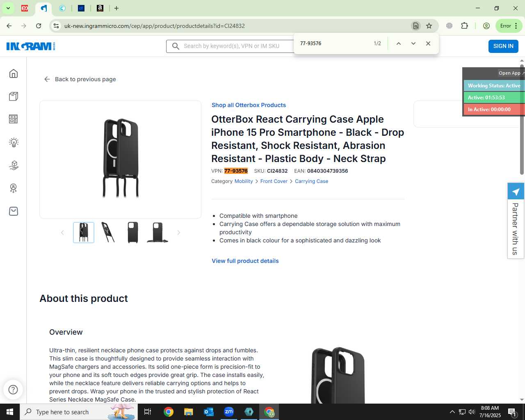The height and width of the screenshot is (420, 525).
Task: Reload the page
Action: click(x=39, y=26)
